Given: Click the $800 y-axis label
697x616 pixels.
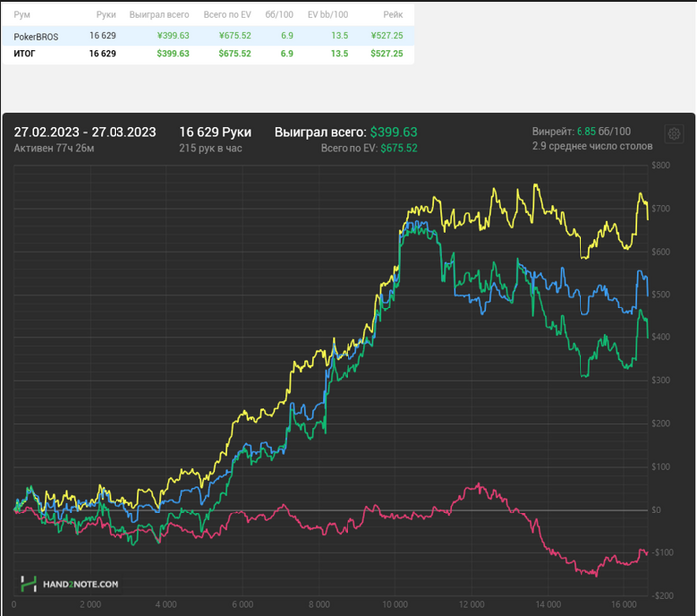Looking at the screenshot, I should tap(660, 165).
